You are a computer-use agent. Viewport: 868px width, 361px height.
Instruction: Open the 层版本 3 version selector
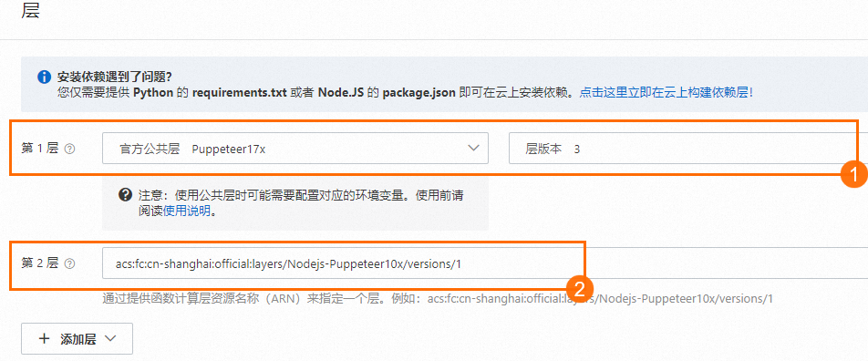688,149
